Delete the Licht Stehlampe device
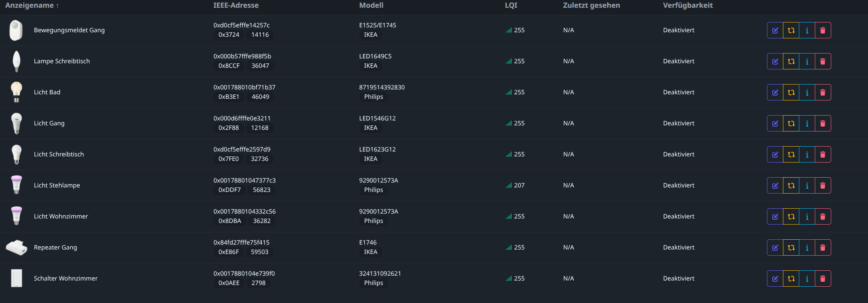This screenshot has width=868, height=303. (823, 185)
